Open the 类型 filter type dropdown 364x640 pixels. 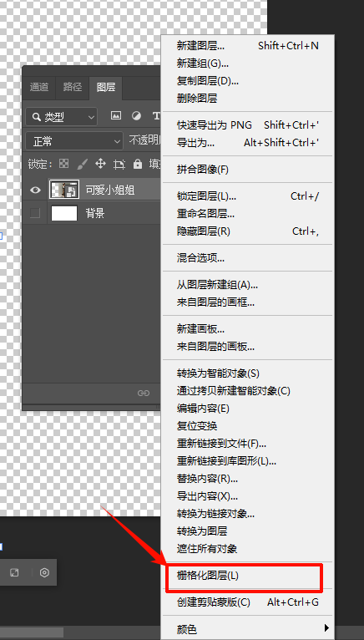pos(62,117)
